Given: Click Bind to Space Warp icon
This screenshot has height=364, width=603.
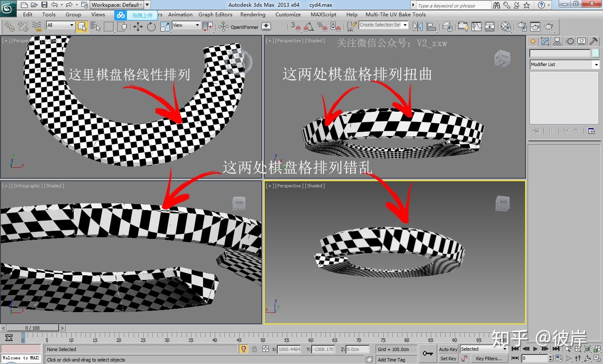Looking at the screenshot, I should pyautogui.click(x=37, y=27).
